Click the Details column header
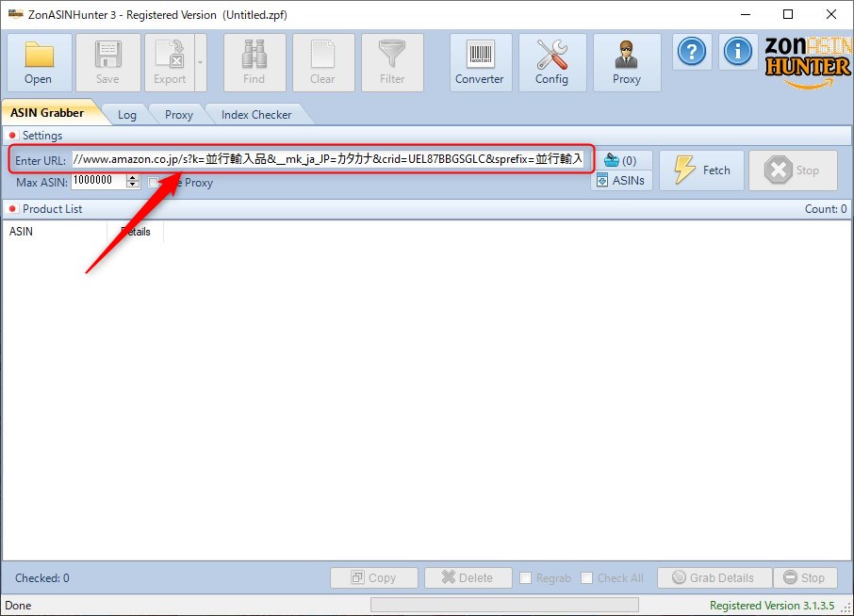 point(136,232)
